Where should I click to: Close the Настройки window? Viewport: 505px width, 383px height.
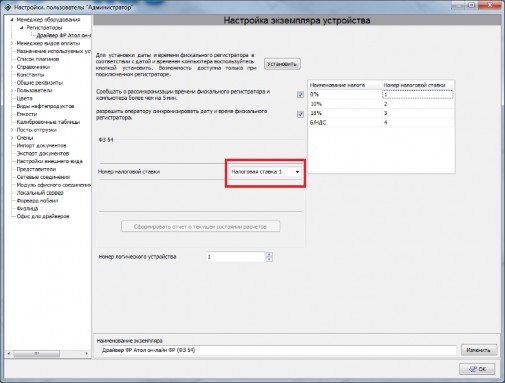pos(490,5)
